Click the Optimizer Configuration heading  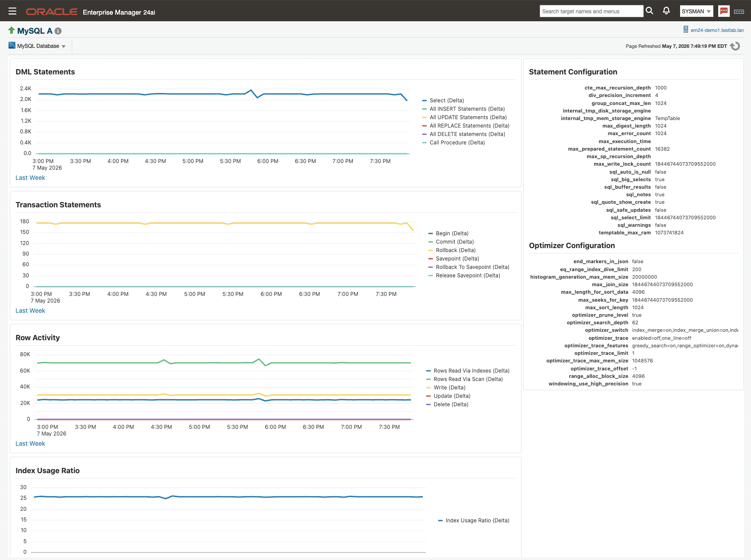(x=572, y=245)
